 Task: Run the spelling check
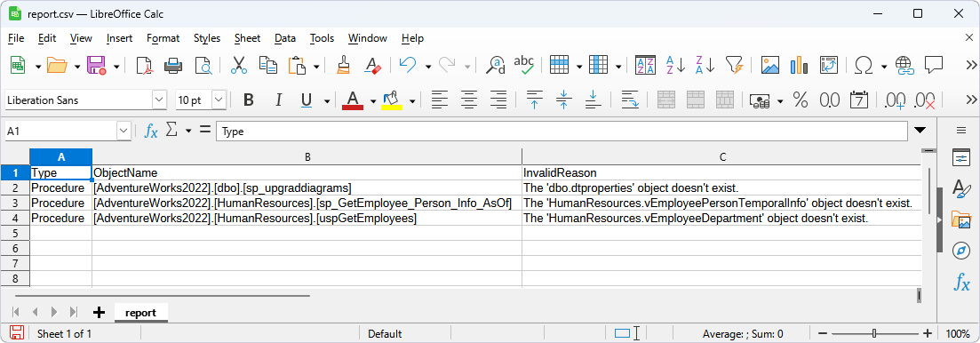(523, 65)
